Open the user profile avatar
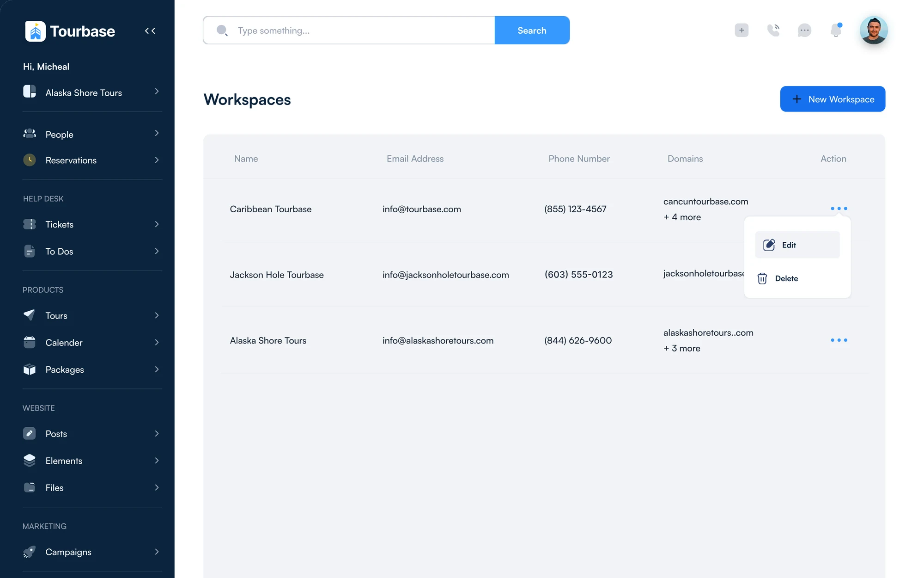 tap(873, 31)
